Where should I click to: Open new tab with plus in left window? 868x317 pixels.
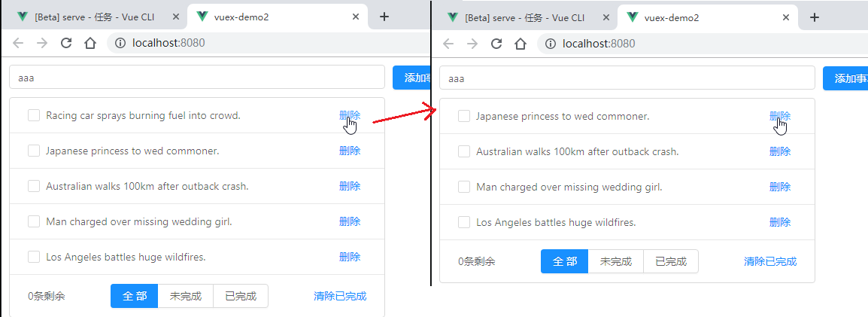(x=384, y=17)
